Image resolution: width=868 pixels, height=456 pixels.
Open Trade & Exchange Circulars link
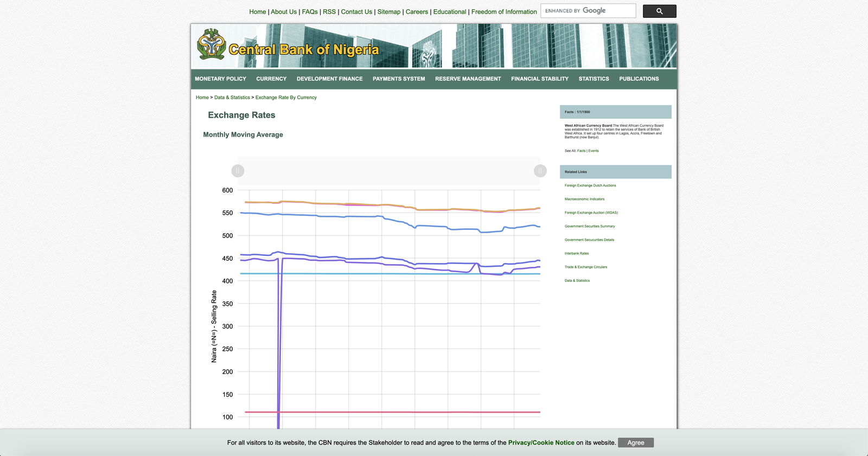pyautogui.click(x=586, y=267)
